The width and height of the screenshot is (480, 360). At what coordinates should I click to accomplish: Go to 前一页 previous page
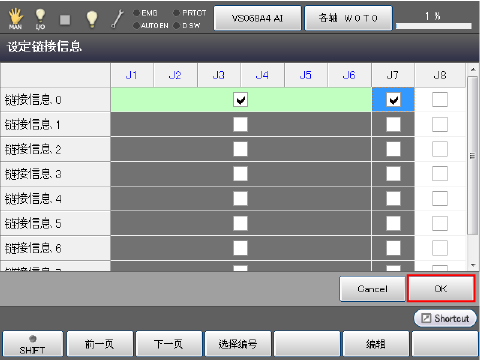point(100,344)
